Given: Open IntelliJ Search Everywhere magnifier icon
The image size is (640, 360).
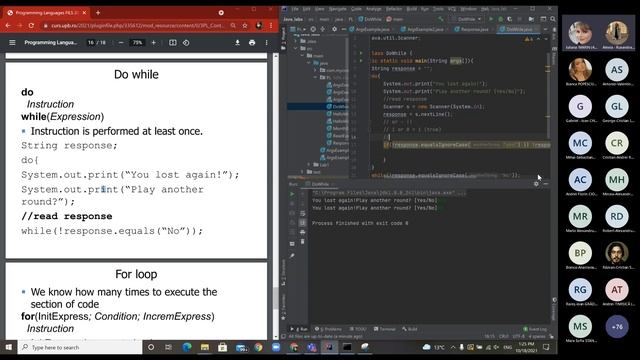Looking at the screenshot, I should (x=553, y=19).
